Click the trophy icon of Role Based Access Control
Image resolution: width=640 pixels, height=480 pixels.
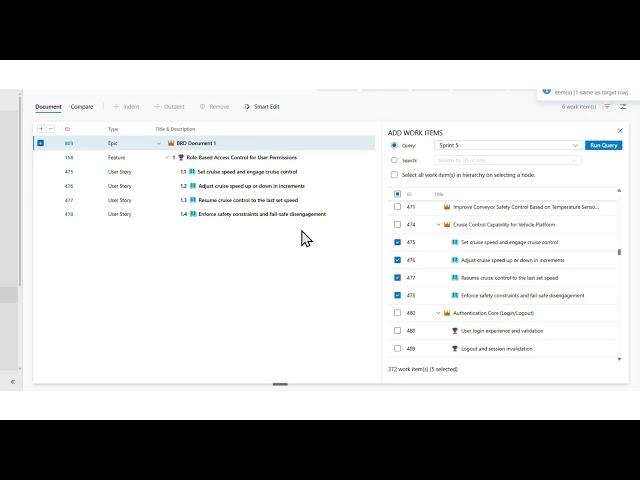point(181,158)
